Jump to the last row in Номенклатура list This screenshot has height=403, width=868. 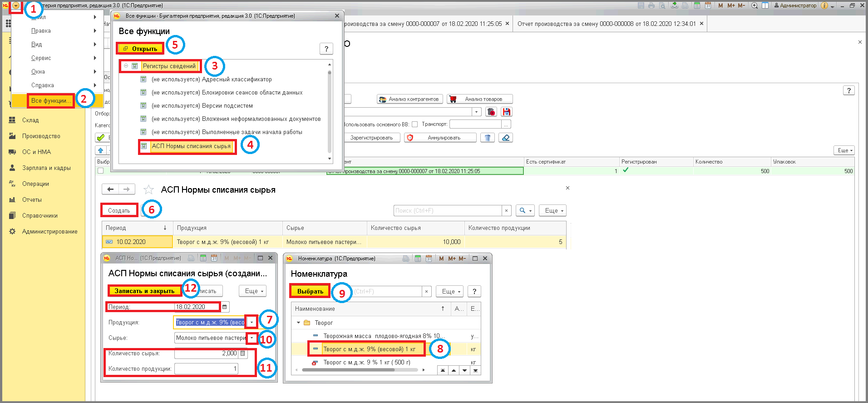[x=475, y=370]
